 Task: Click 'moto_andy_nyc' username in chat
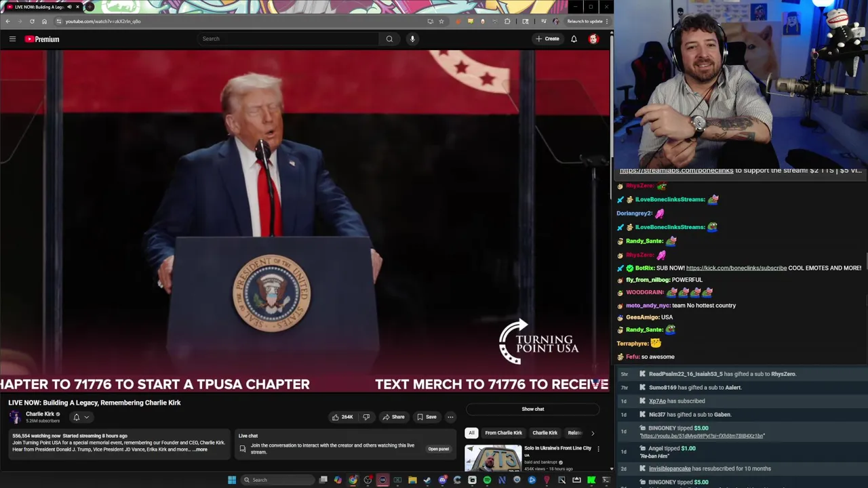tap(648, 306)
